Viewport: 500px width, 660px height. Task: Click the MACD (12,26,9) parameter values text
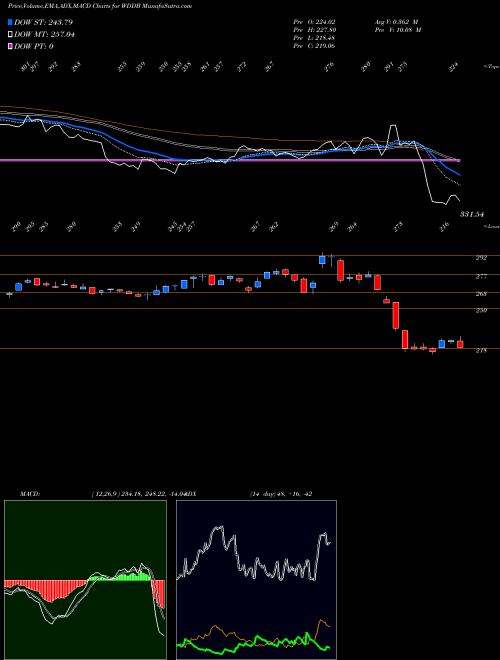click(x=138, y=494)
